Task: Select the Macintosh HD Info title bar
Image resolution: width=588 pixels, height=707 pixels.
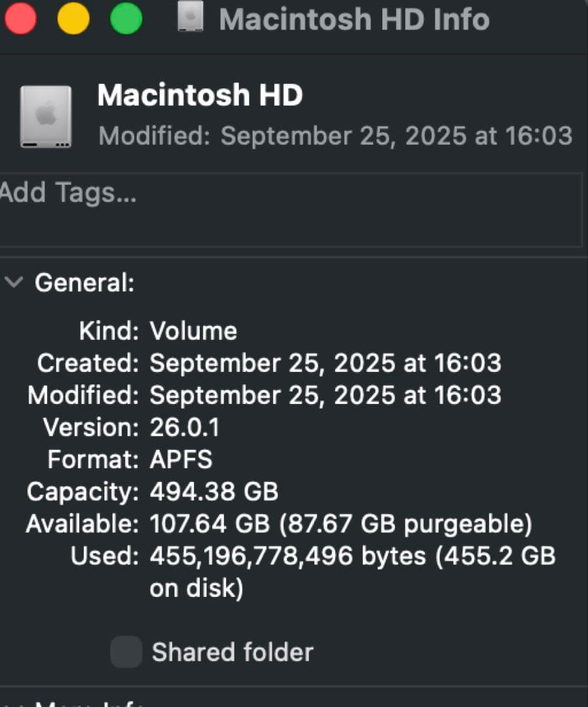Action: [x=355, y=20]
